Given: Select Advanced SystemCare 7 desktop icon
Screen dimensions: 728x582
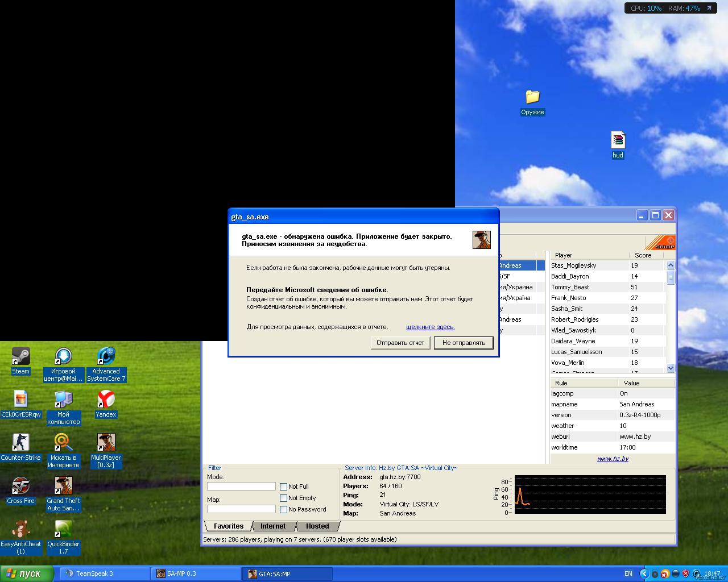Looking at the screenshot, I should pyautogui.click(x=106, y=364).
